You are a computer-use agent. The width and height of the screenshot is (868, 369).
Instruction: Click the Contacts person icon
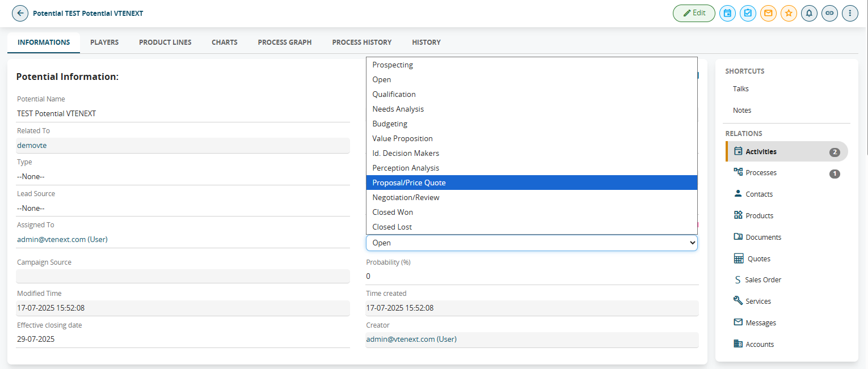(x=738, y=194)
